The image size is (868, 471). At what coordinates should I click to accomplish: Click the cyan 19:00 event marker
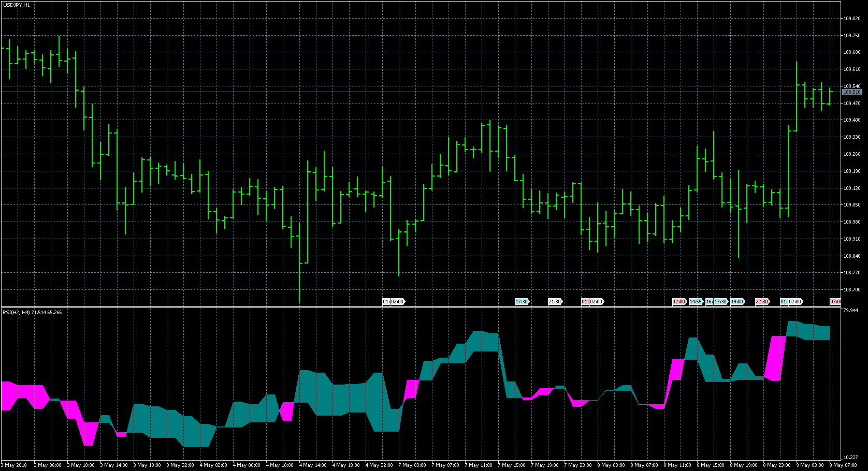[737, 302]
